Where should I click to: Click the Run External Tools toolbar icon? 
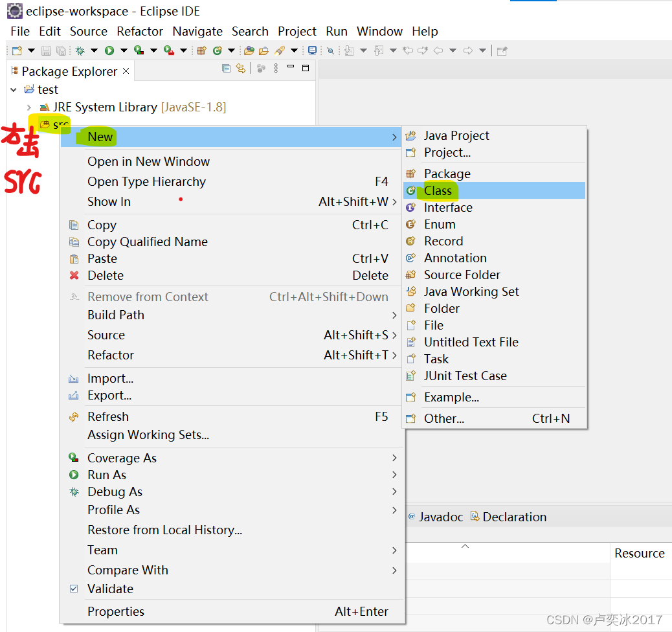coord(169,51)
